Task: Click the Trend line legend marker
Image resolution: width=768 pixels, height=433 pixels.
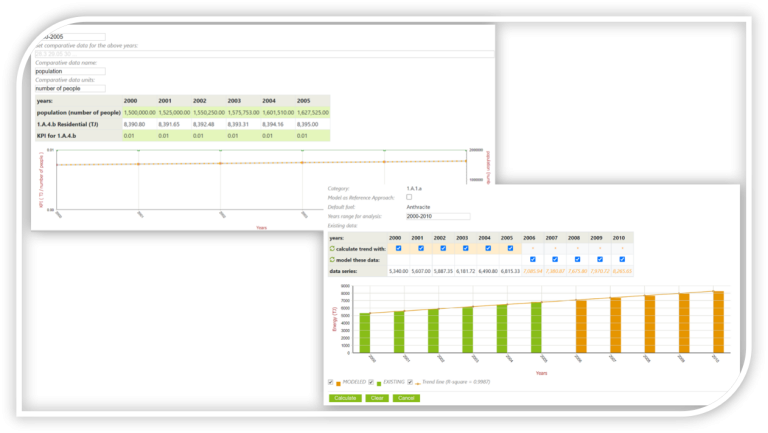Action: [x=417, y=382]
